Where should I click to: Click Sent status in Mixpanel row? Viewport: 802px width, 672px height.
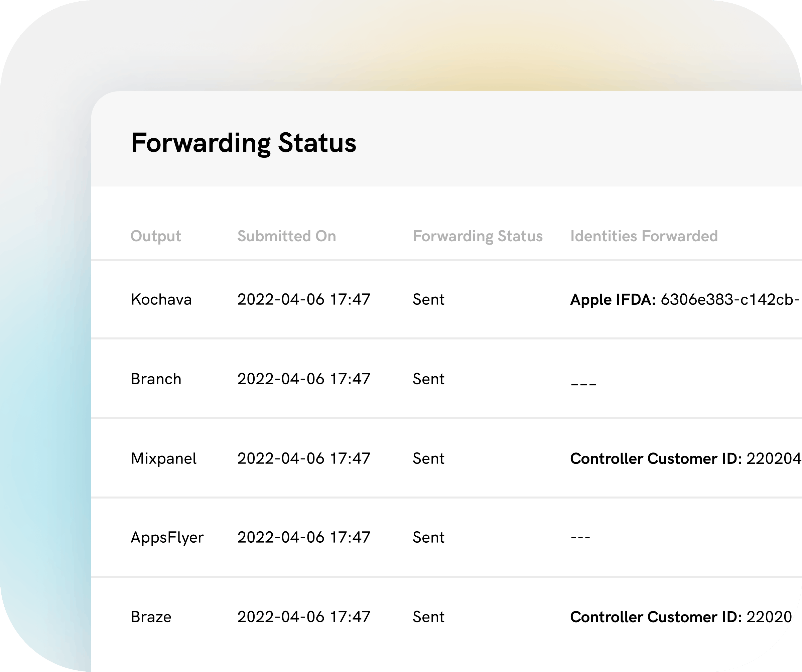[x=428, y=458]
